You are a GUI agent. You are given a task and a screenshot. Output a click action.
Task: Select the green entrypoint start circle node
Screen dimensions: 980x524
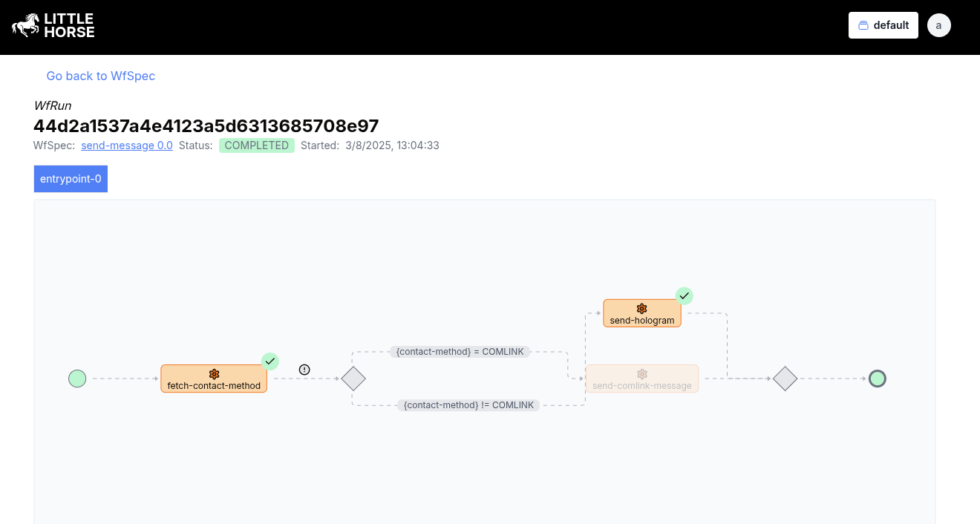coord(77,379)
